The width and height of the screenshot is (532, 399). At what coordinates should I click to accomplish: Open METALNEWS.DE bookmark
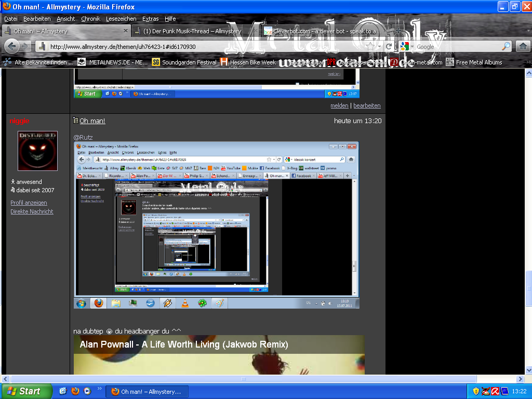tap(112, 62)
